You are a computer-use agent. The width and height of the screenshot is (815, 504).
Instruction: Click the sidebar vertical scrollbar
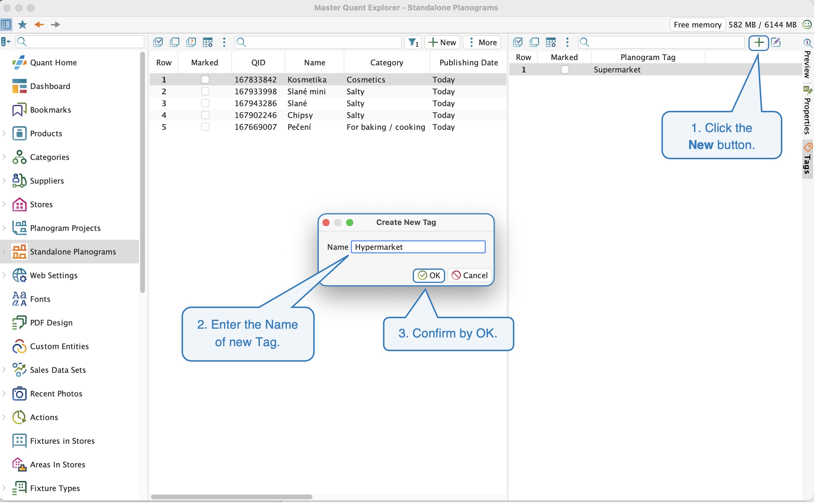(x=143, y=172)
